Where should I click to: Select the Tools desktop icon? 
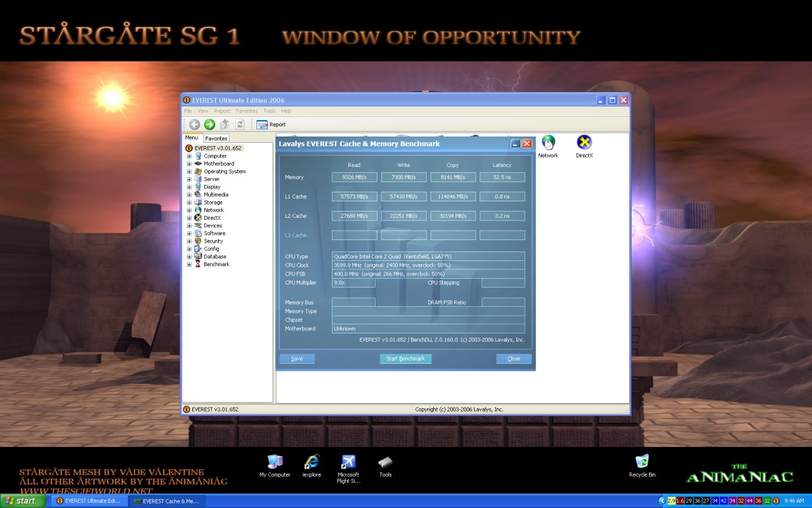385,462
